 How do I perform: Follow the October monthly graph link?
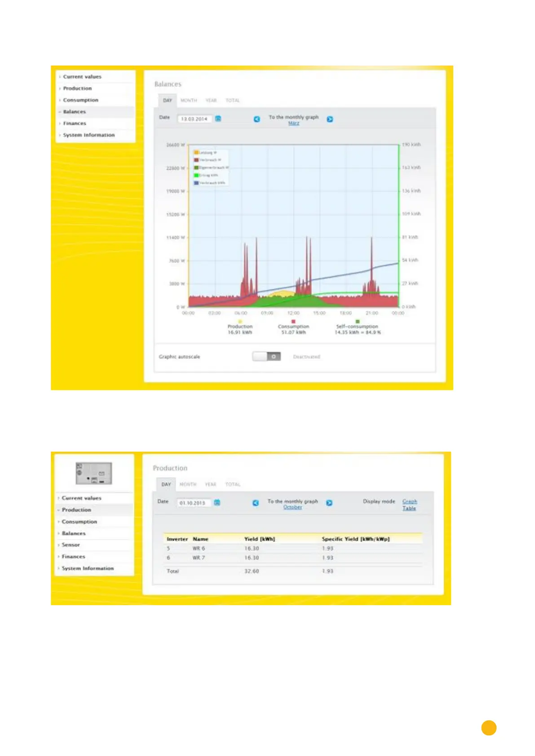tap(292, 507)
